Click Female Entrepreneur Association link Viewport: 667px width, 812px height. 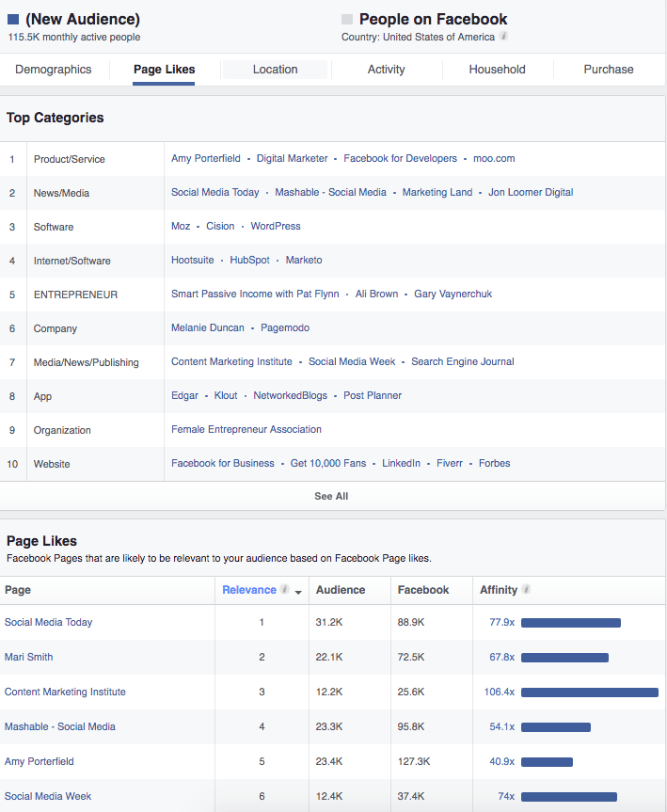point(246,429)
